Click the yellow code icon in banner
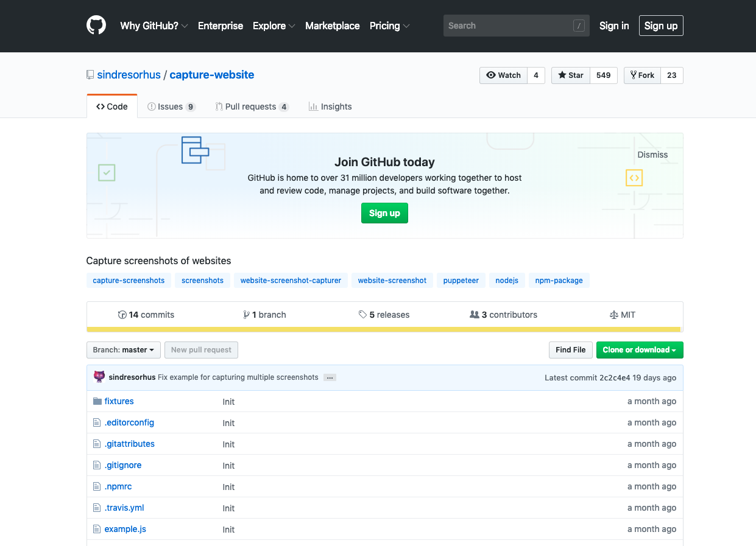The width and height of the screenshot is (756, 546). click(x=634, y=178)
